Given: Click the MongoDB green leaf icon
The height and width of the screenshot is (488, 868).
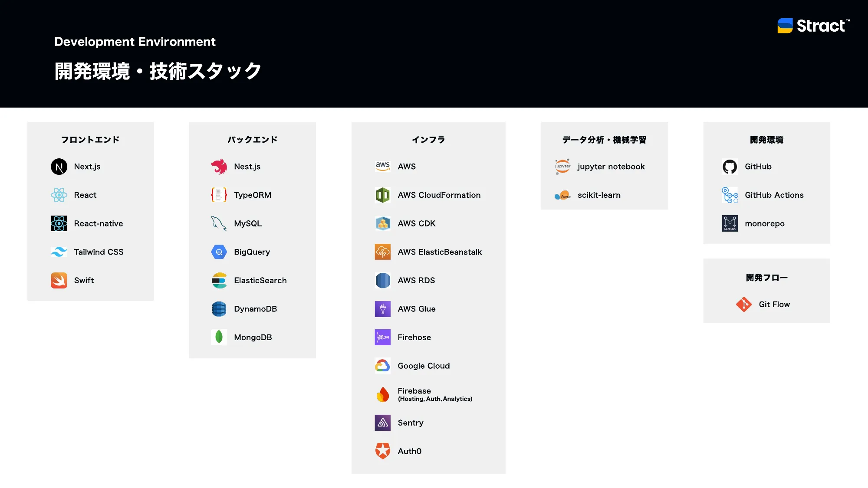Looking at the screenshot, I should [x=219, y=337].
